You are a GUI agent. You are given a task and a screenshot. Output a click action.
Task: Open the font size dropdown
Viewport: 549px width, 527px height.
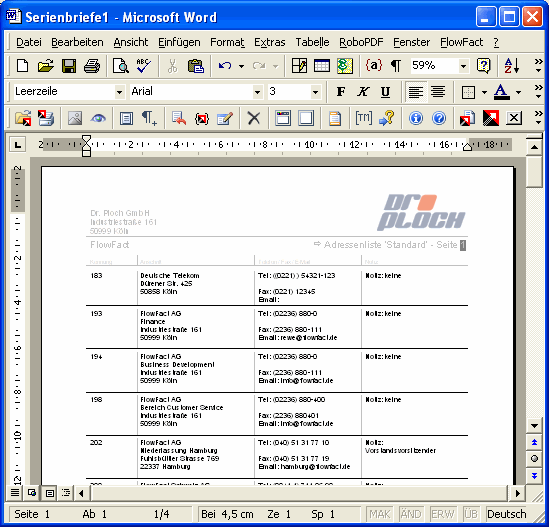(x=315, y=92)
